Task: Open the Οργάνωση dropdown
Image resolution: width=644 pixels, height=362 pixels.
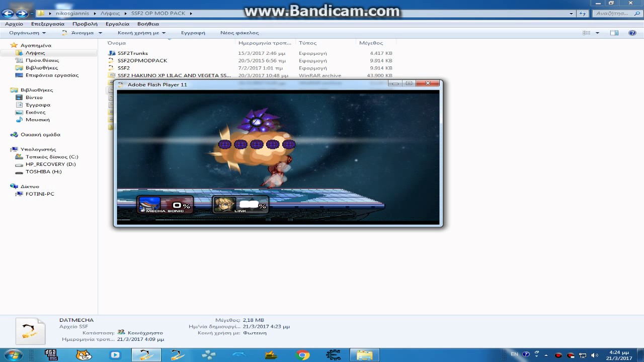Action: click(x=27, y=33)
